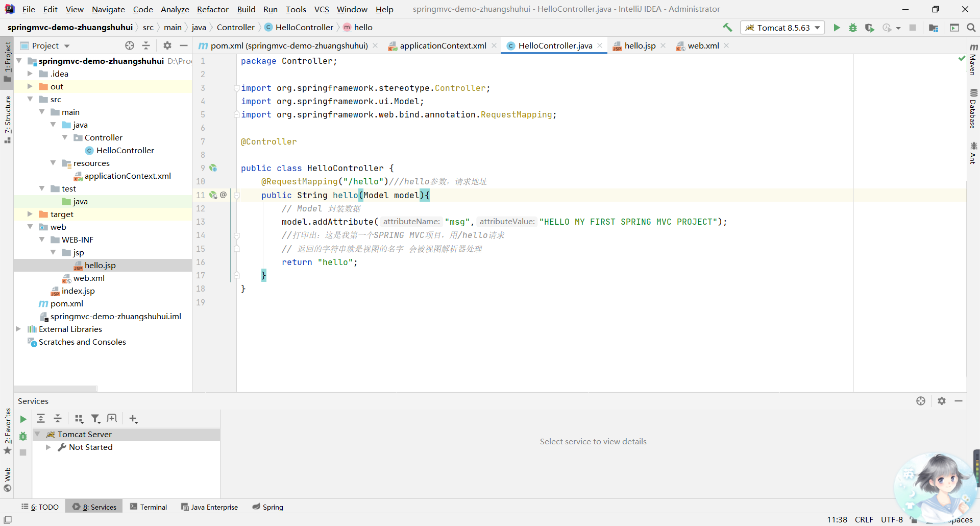
Task: Collapse all in Project panel
Action: 146,45
